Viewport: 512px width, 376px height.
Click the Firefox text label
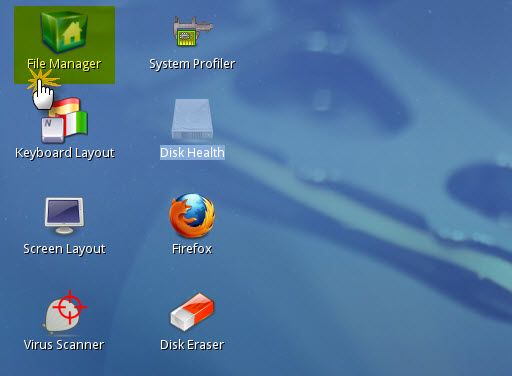coord(192,249)
